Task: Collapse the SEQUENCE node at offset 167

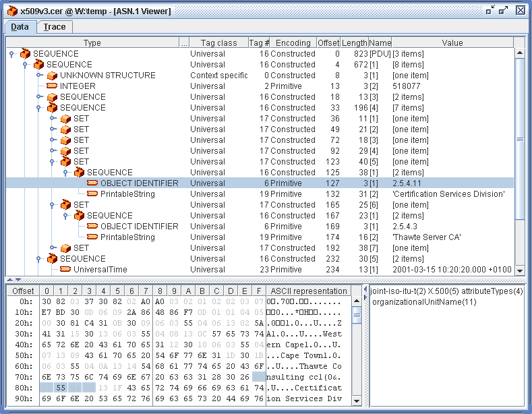Action: 66,216
